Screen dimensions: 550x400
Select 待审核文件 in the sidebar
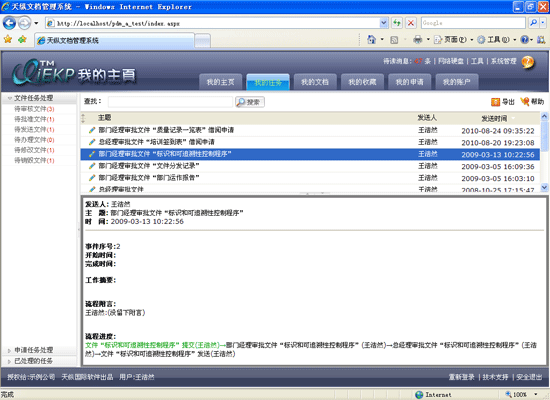point(34,109)
